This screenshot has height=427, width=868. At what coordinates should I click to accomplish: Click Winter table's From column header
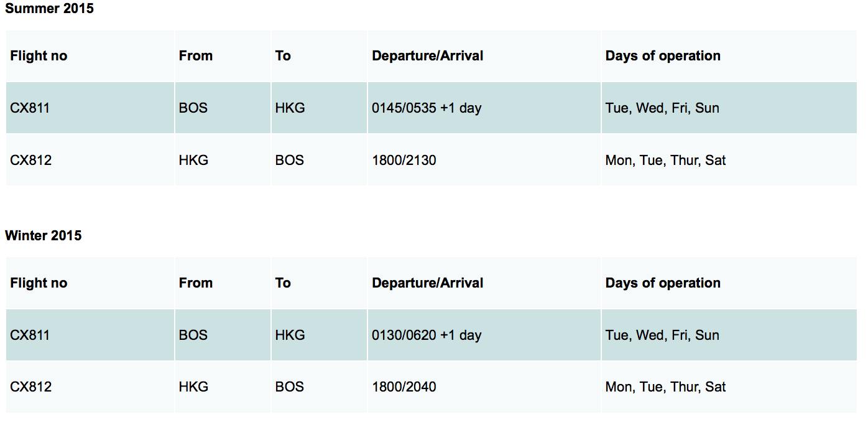[x=196, y=283]
